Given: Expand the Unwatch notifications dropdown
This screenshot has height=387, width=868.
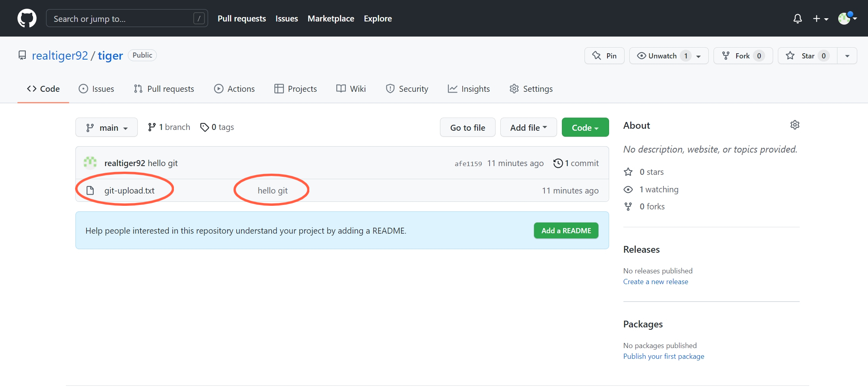Looking at the screenshot, I should click(669, 56).
